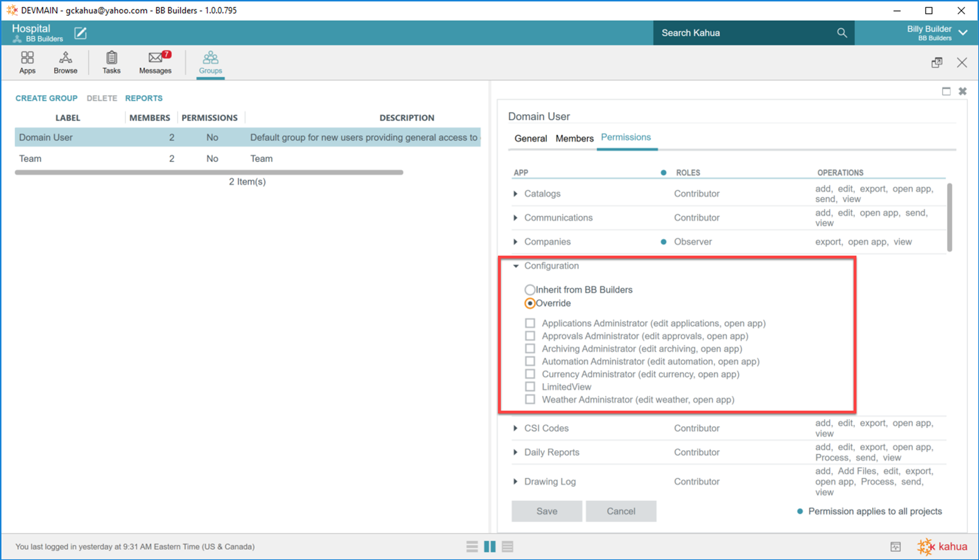Viewport: 979px width, 560px height.
Task: Click the pop-out window icon
Action: pos(937,63)
